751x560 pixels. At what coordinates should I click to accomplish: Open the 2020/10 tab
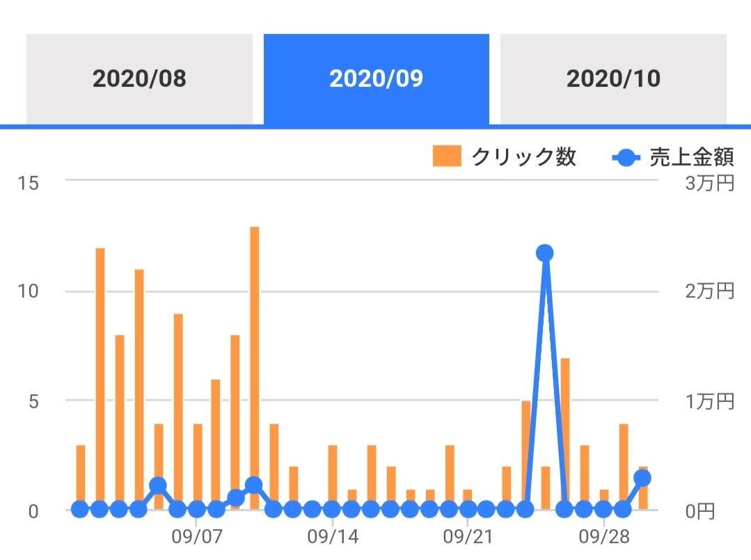(613, 79)
